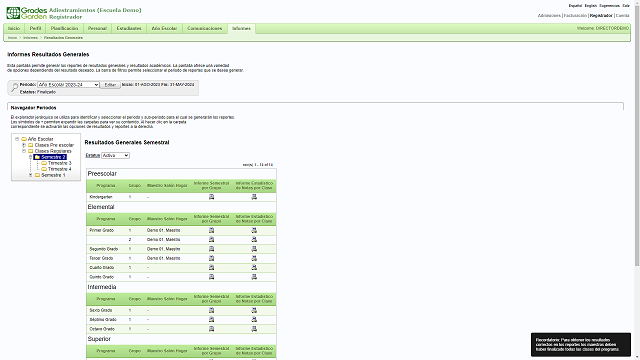This screenshot has width=640, height=360.
Task: Open statistics report icon for Primer Grado group 2
Action: [254, 240]
